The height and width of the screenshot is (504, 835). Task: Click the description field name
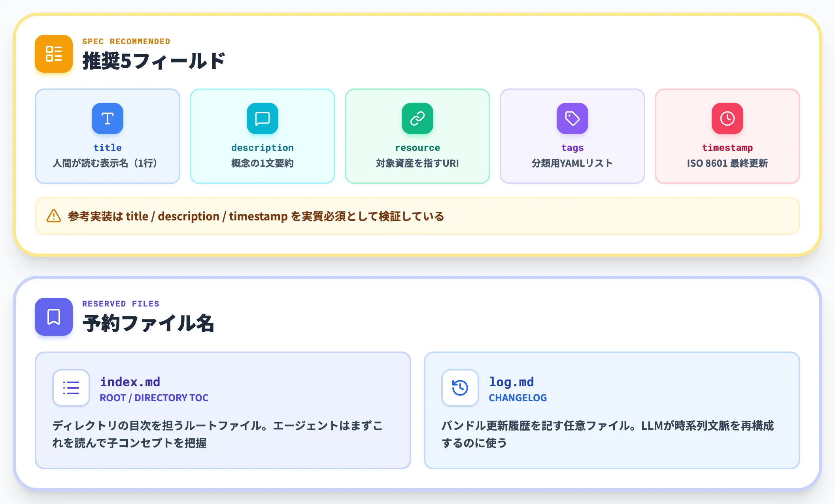(x=263, y=148)
